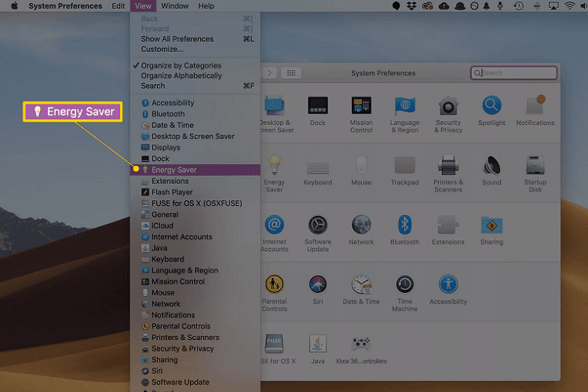Open the Sound pane icon
This screenshot has height=392, width=588.
coord(491,165)
